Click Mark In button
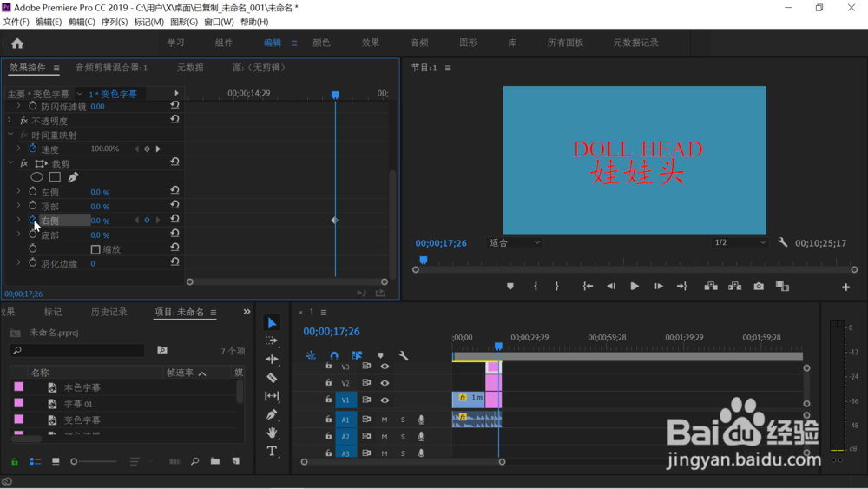The image size is (868, 489). 536,287
